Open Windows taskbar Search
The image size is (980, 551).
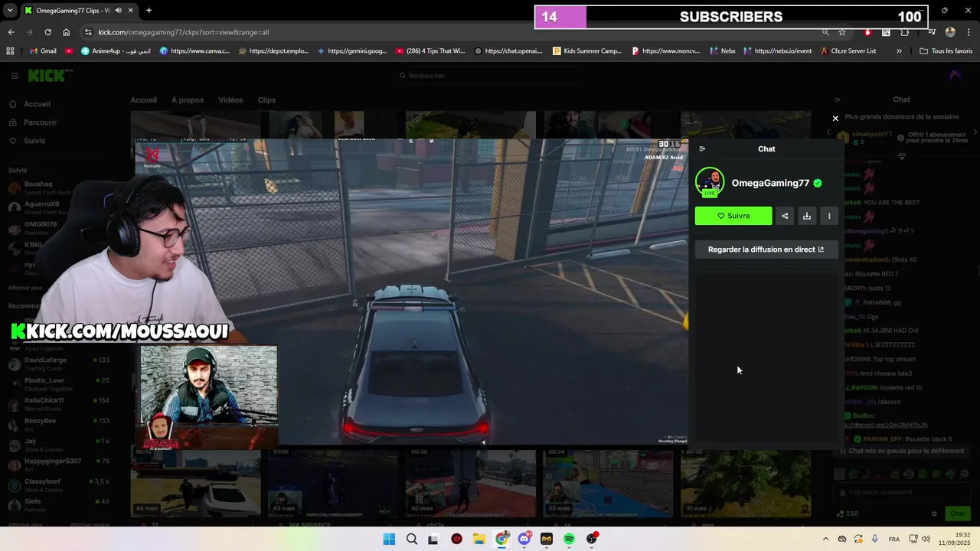pyautogui.click(x=412, y=540)
